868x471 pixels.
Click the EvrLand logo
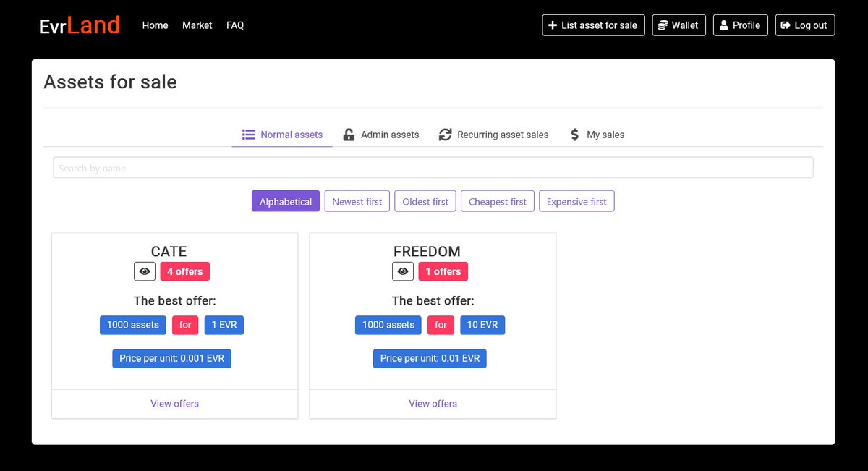click(80, 25)
